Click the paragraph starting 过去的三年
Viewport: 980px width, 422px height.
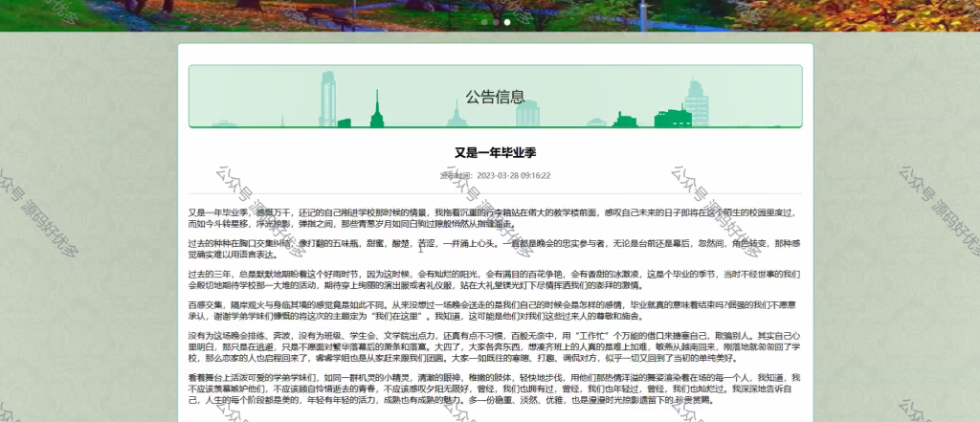pos(495,279)
